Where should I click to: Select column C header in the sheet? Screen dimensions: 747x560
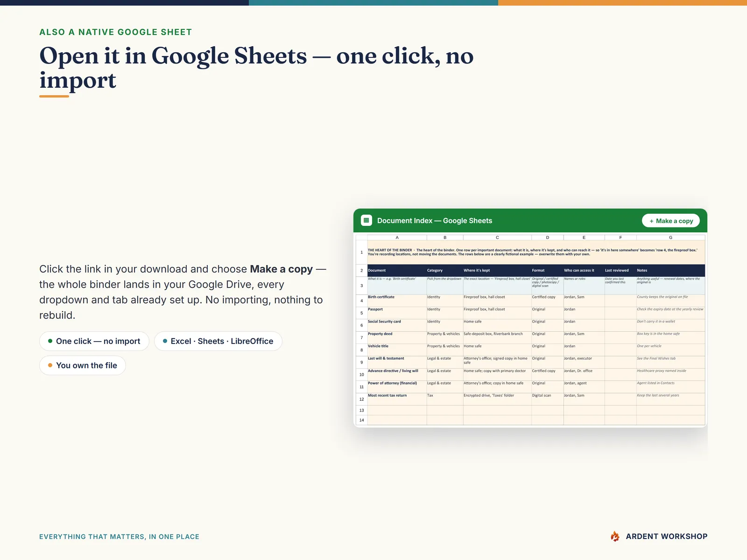497,238
